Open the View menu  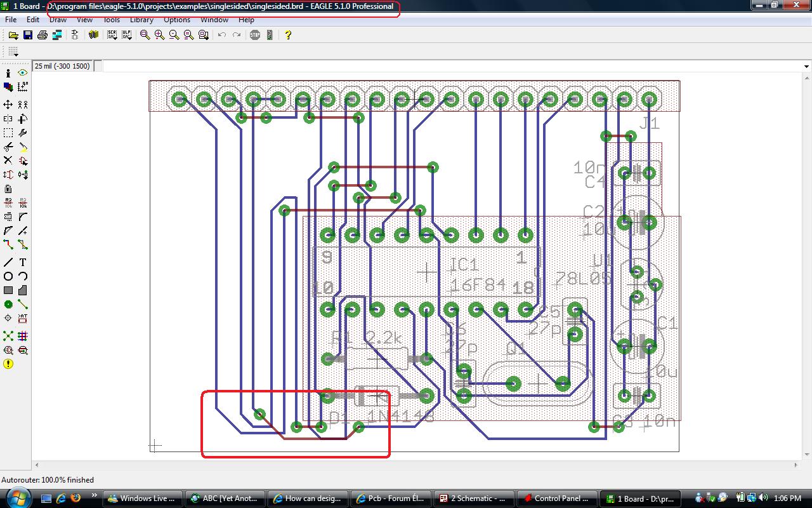click(x=84, y=20)
